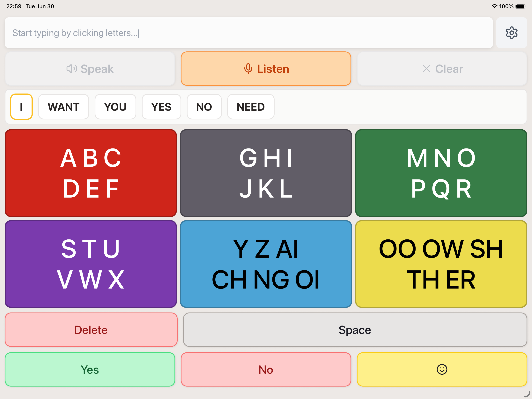Click the Speak button
Image resolution: width=532 pixels, height=399 pixels.
[x=90, y=69]
